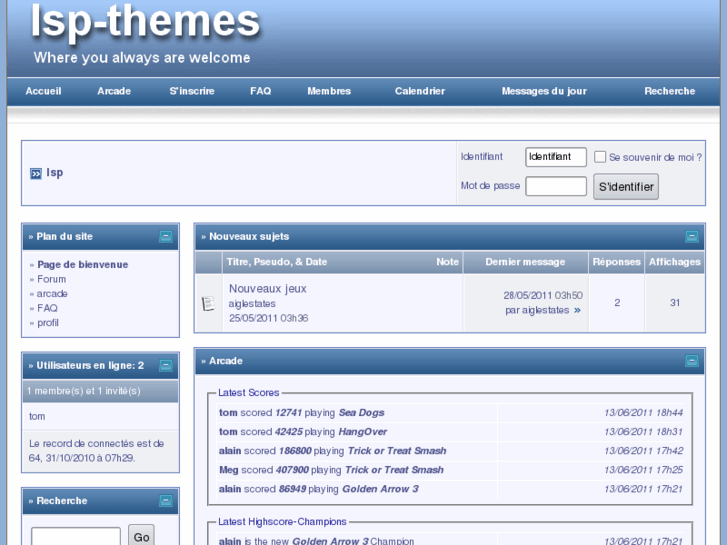Click the sidebar search text box
727x545 pixels.
(76, 536)
